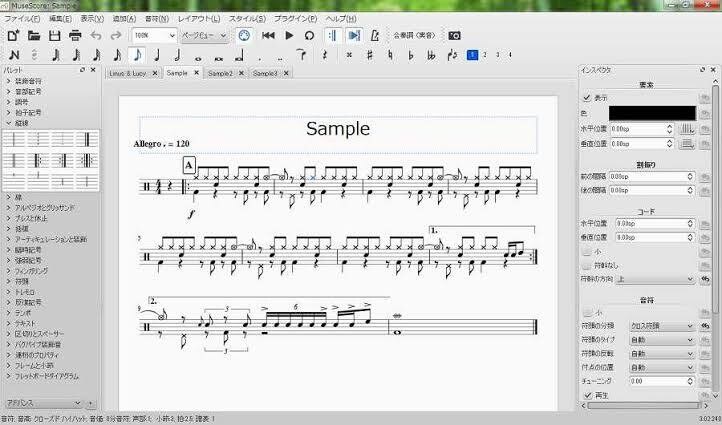The height and width of the screenshot is (425, 722).
Task: Open the 編集(E) menu
Action: tap(60, 19)
